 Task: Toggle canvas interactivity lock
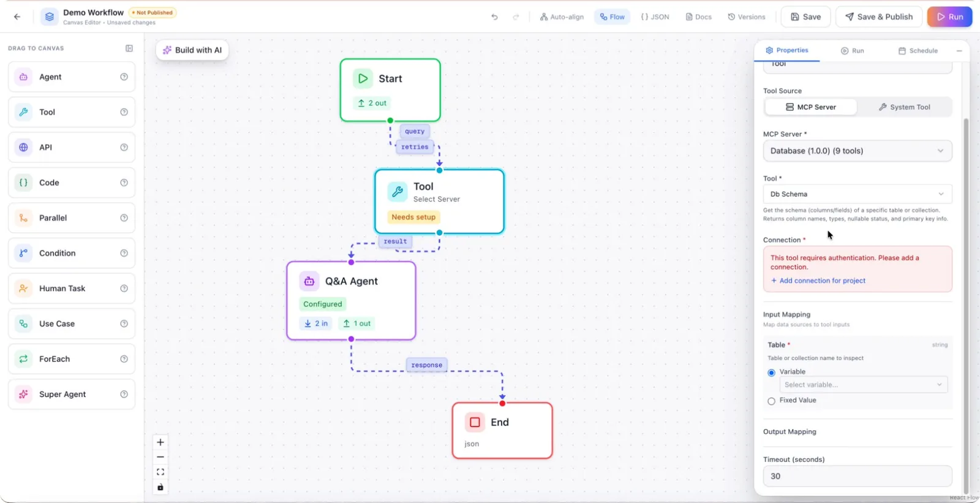(160, 488)
